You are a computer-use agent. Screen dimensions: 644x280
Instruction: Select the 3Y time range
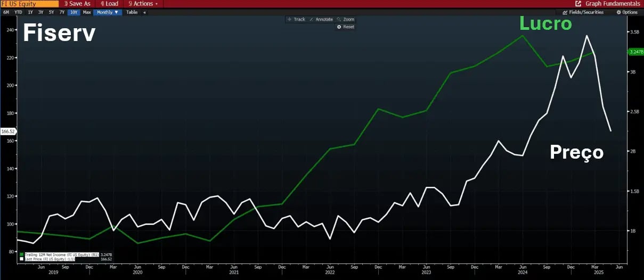pyautogui.click(x=40, y=12)
